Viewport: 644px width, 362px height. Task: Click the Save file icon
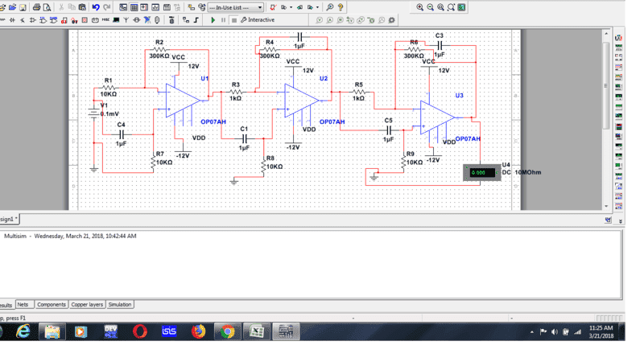click(x=23, y=7)
